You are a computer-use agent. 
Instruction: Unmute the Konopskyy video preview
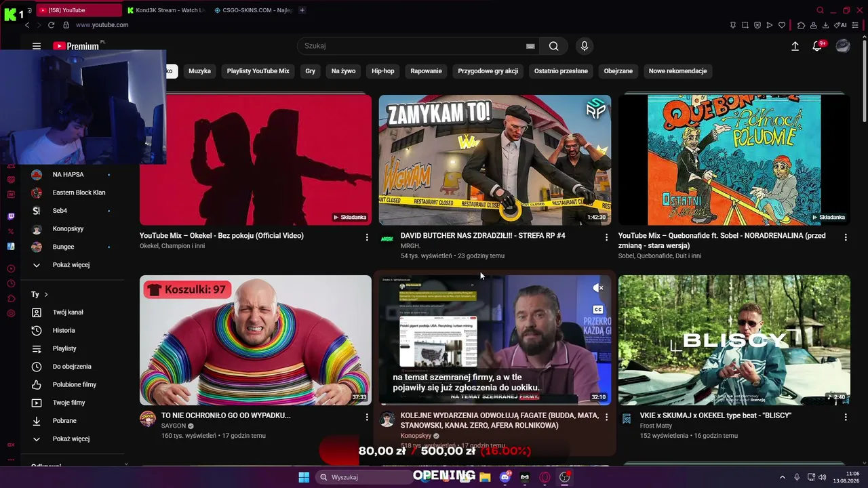[597, 288]
